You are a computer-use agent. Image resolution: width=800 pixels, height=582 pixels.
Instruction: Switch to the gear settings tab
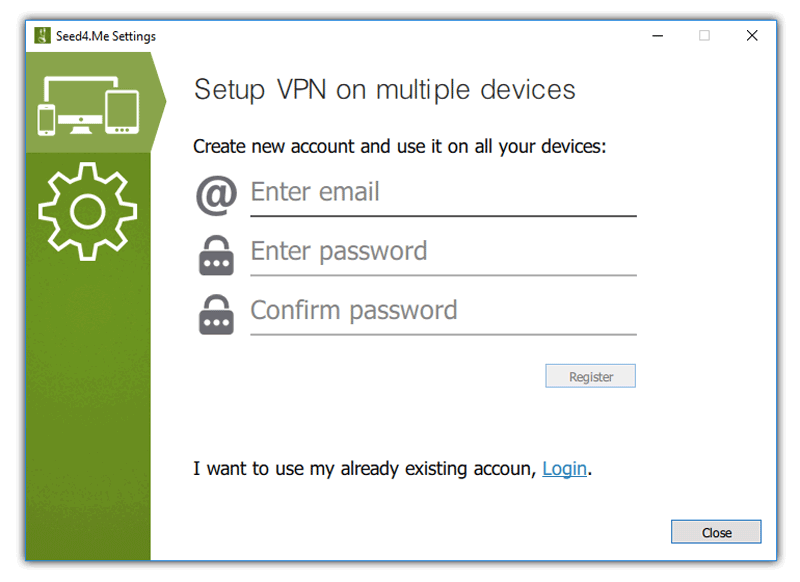click(88, 210)
